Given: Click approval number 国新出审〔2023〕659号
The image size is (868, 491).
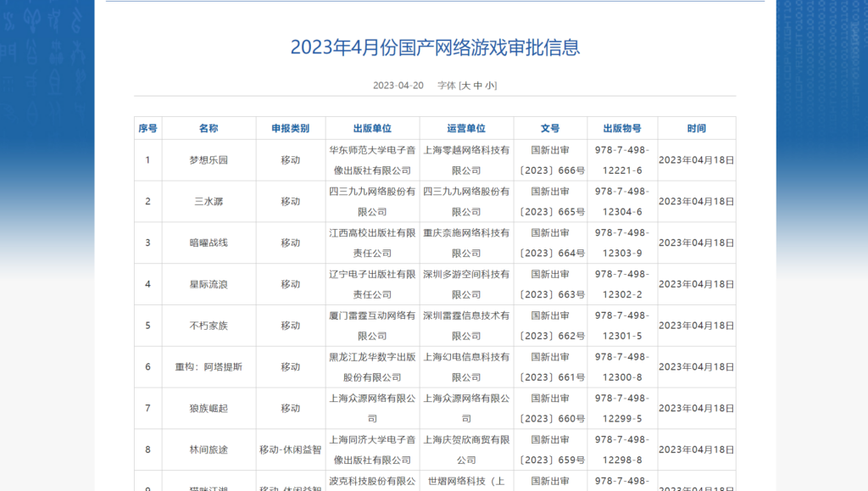Looking at the screenshot, I should (550, 450).
